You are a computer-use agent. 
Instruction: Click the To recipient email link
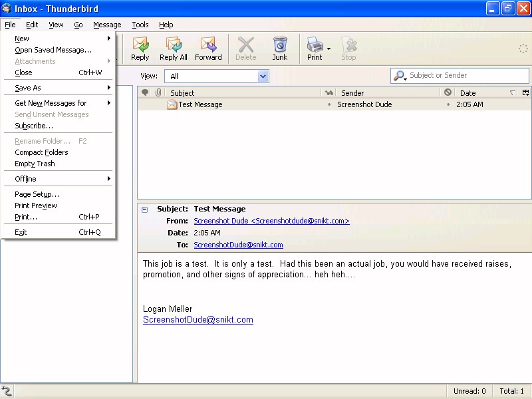tap(238, 245)
